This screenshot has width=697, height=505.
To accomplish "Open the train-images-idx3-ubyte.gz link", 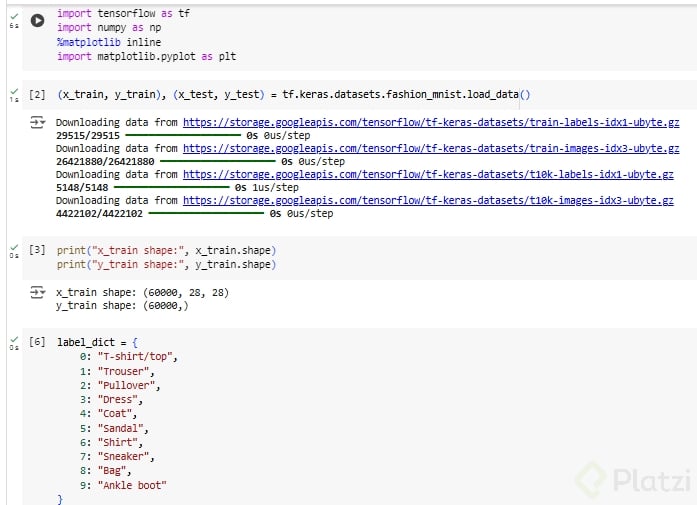I will [x=431, y=148].
